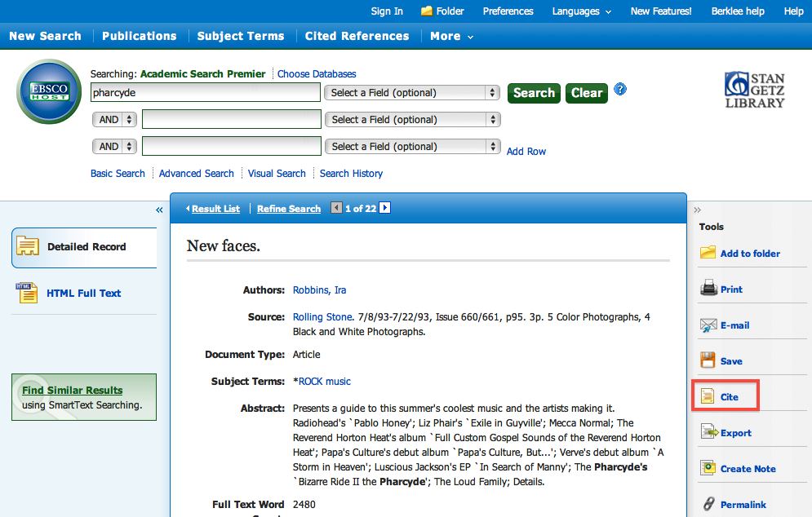Expand the Languages menu
The image size is (812, 517).
pos(581,11)
